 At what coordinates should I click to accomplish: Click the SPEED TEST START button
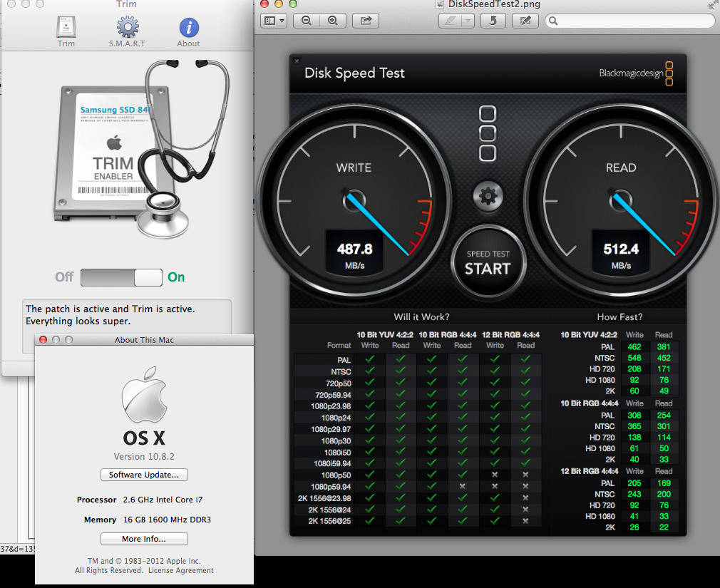point(488,262)
